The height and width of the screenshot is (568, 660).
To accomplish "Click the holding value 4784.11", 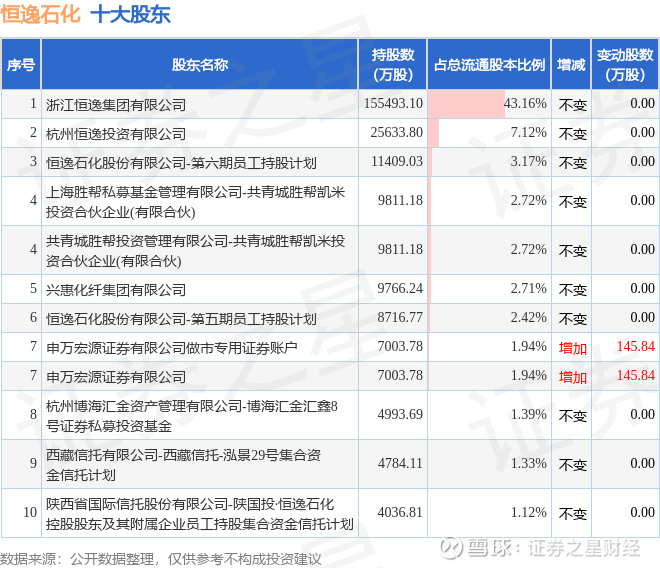I will coord(400,464).
